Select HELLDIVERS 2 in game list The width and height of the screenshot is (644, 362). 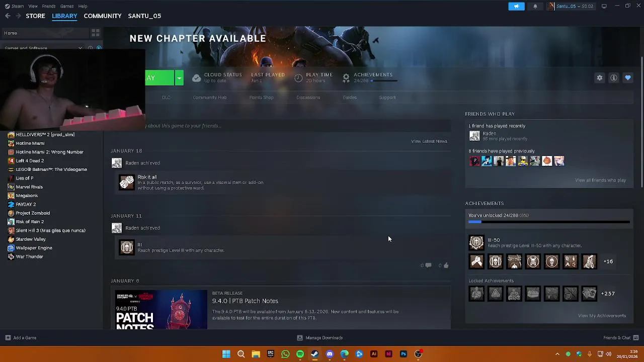click(44, 135)
